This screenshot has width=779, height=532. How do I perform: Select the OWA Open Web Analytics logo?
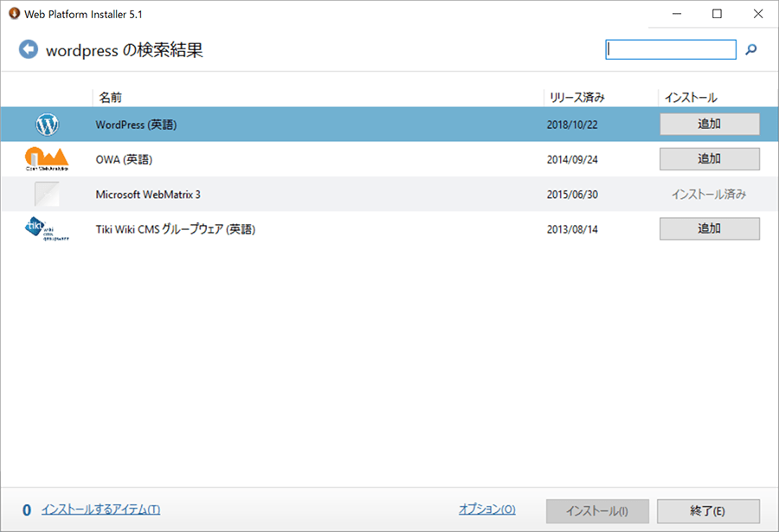tap(47, 159)
